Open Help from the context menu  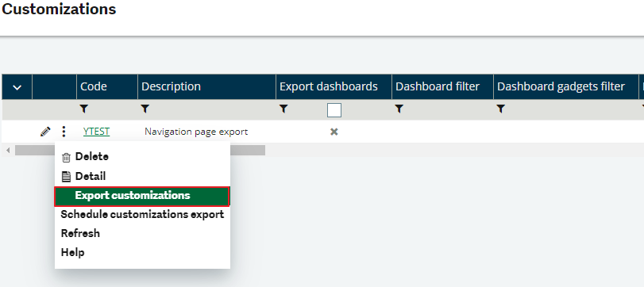142,252
